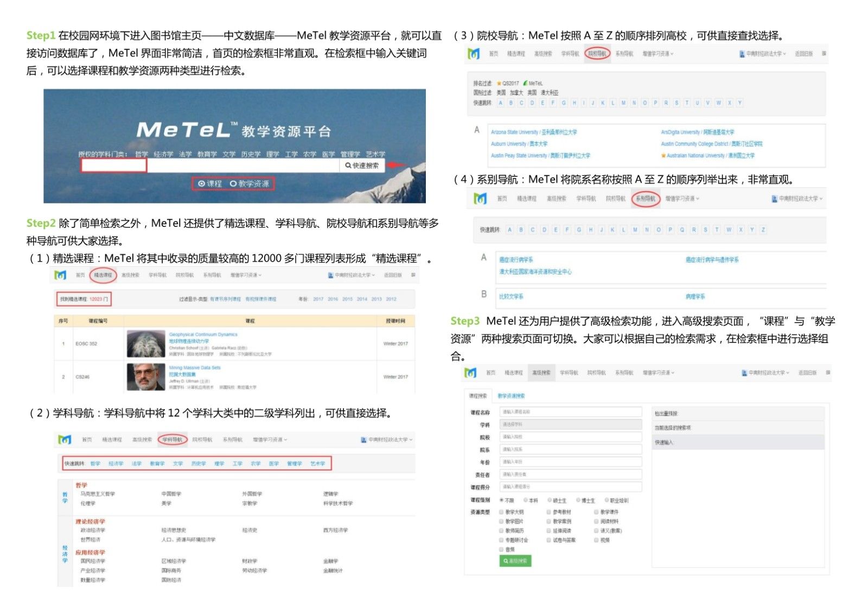The image size is (868, 614).
Task: Click grid icon at end of 院校导航 navbar
Action: click(824, 54)
